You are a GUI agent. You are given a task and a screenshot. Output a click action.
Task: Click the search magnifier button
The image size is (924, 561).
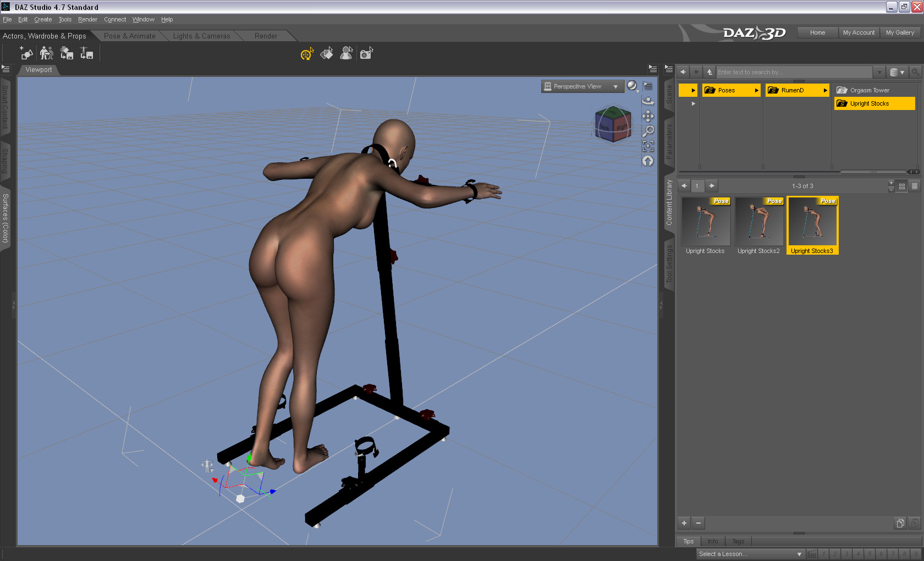pos(915,72)
